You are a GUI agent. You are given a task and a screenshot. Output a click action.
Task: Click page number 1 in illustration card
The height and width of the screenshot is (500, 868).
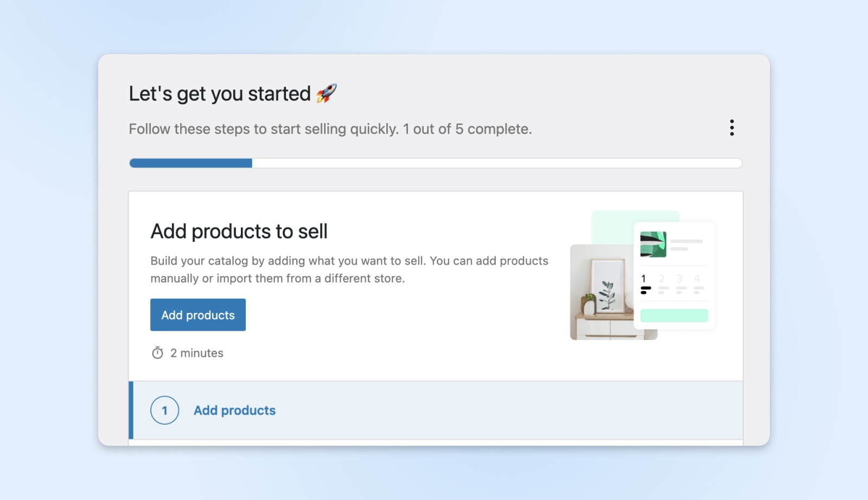tap(644, 279)
